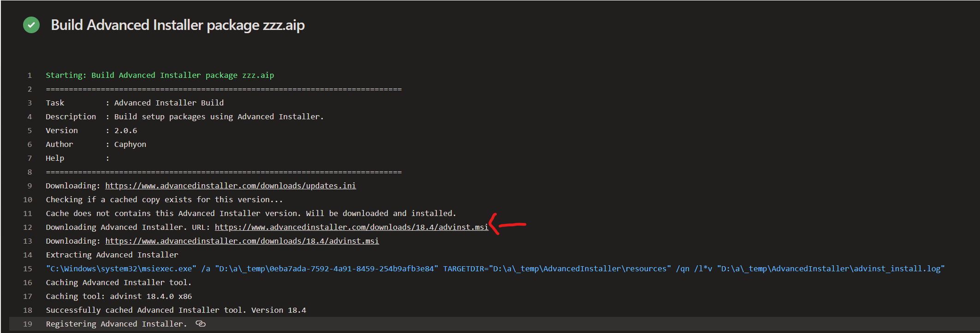Screen dimensions: 980x333
Task: Select line number 15
Action: pos(28,269)
